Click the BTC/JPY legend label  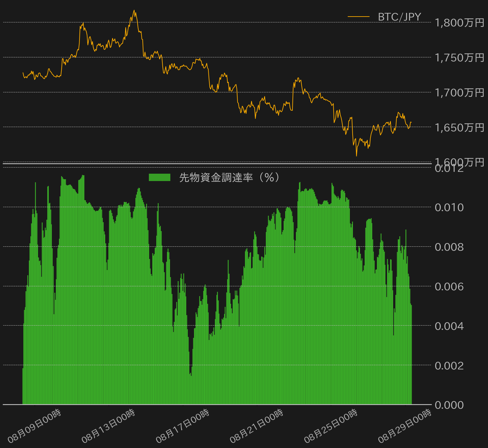pyautogui.click(x=399, y=17)
